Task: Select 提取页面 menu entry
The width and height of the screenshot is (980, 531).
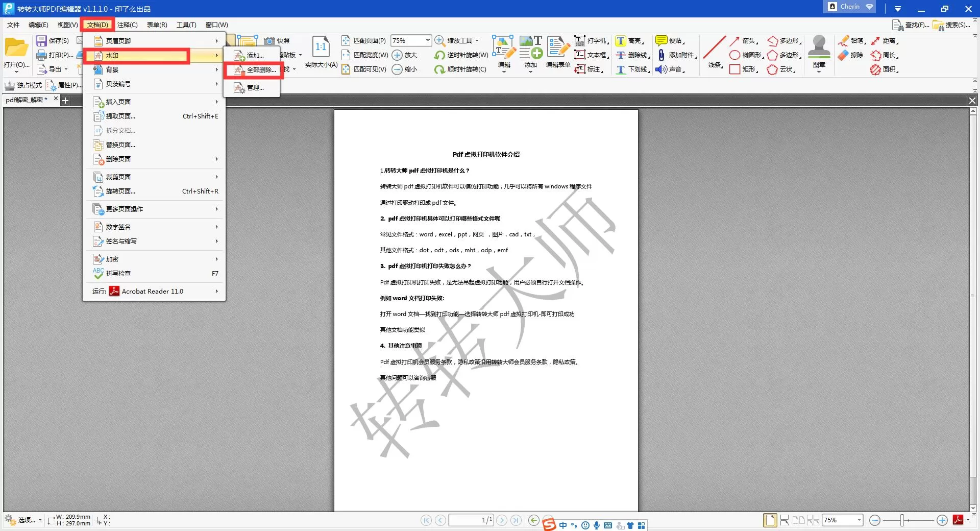Action: (154, 116)
